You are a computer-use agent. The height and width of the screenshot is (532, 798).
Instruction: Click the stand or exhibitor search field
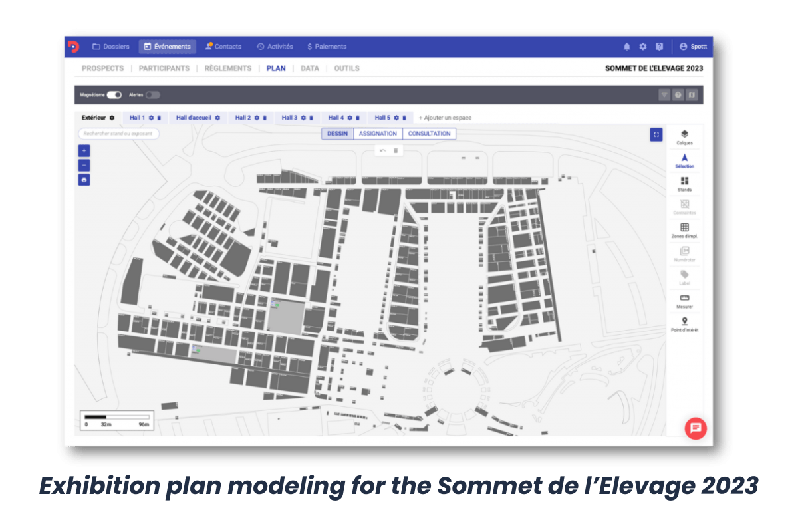click(x=118, y=134)
